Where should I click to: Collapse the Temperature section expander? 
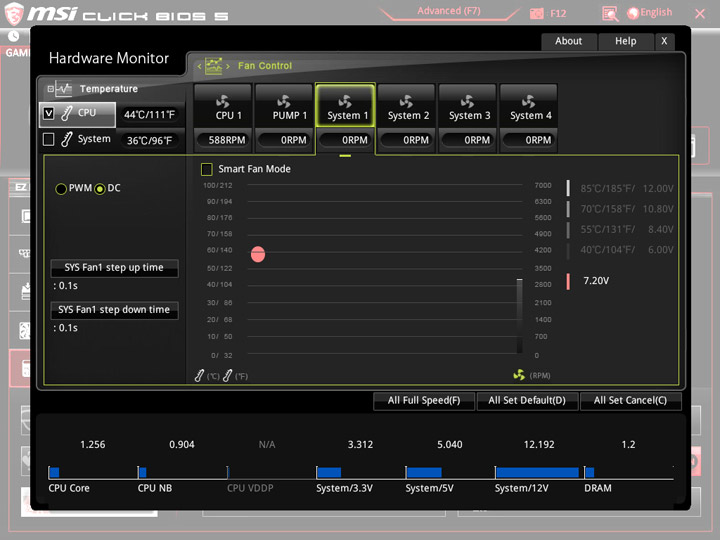[51, 89]
